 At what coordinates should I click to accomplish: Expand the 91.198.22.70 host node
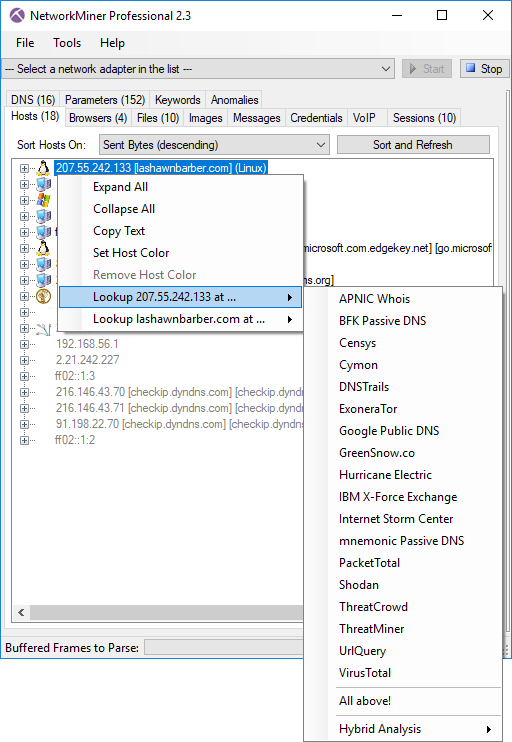pyautogui.click(x=24, y=424)
